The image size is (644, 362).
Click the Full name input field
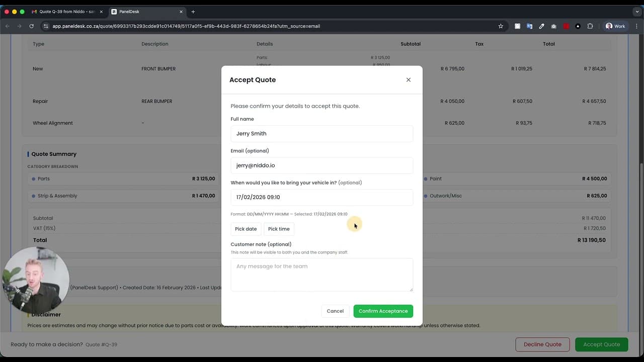[321, 133]
